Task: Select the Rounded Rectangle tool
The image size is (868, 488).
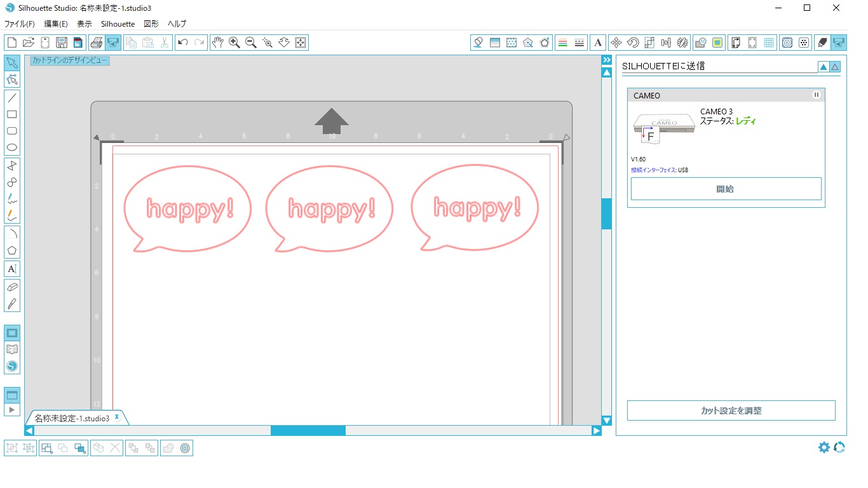Action: point(11,132)
